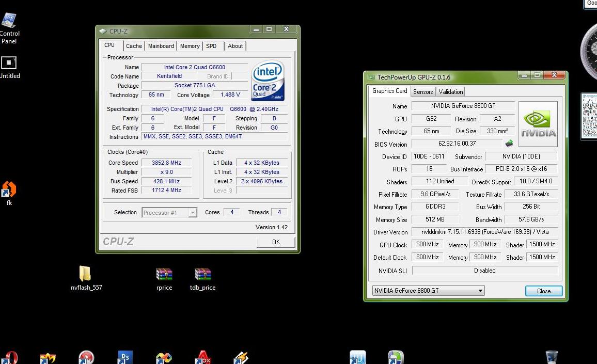This screenshot has width=597, height=364.
Task: Launch the Opera browser shortcut
Action: [9, 357]
